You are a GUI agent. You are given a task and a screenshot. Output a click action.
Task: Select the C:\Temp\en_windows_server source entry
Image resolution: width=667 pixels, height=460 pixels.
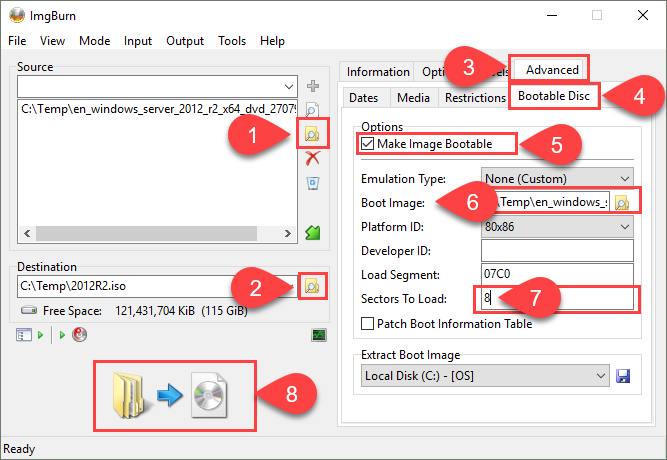158,109
